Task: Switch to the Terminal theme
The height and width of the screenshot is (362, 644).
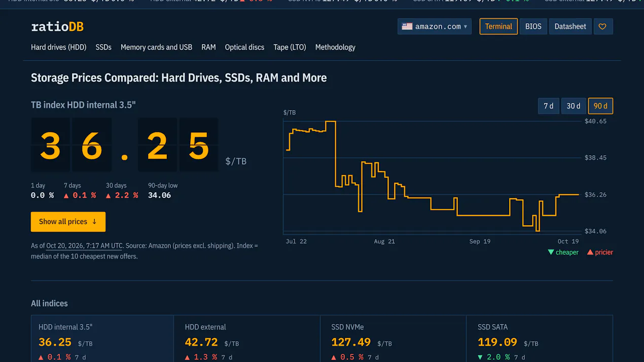Action: pos(498,26)
